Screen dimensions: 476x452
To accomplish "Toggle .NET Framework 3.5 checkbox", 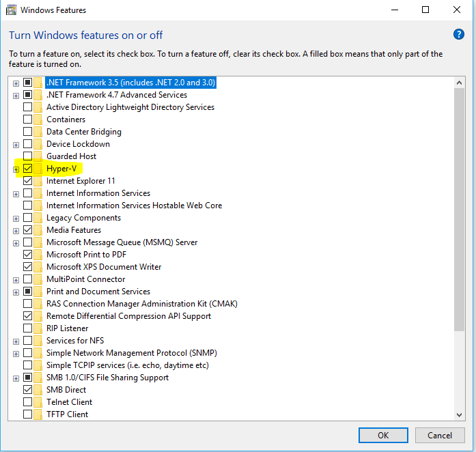I will click(27, 82).
